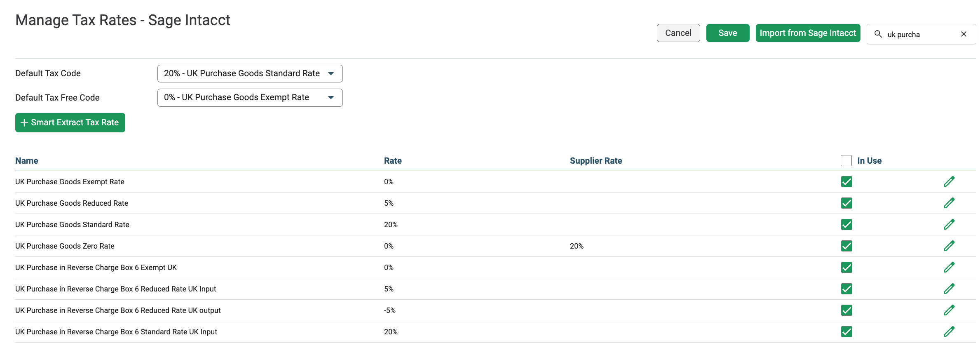Select the 'UK Purchase Goods Zero Rate' name
This screenshot has width=980, height=343.
[65, 246]
